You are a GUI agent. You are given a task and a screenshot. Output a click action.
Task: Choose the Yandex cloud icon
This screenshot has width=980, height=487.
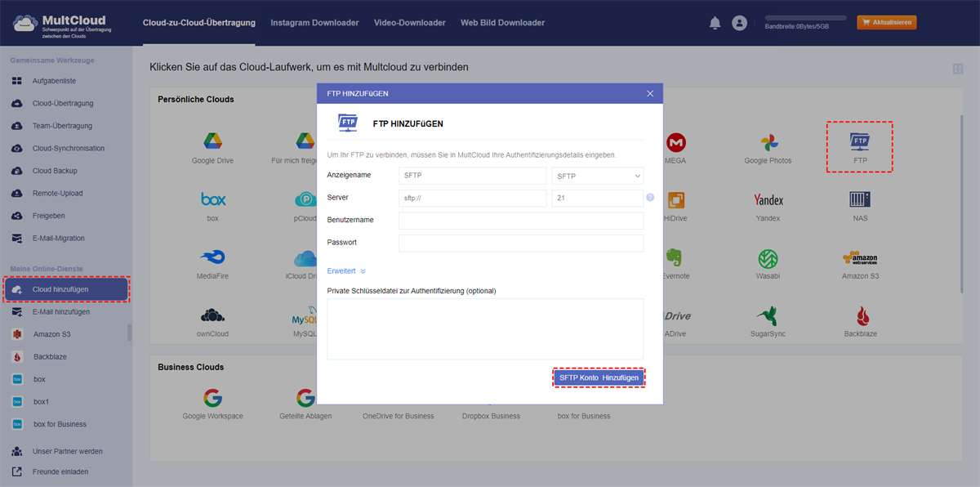point(768,200)
